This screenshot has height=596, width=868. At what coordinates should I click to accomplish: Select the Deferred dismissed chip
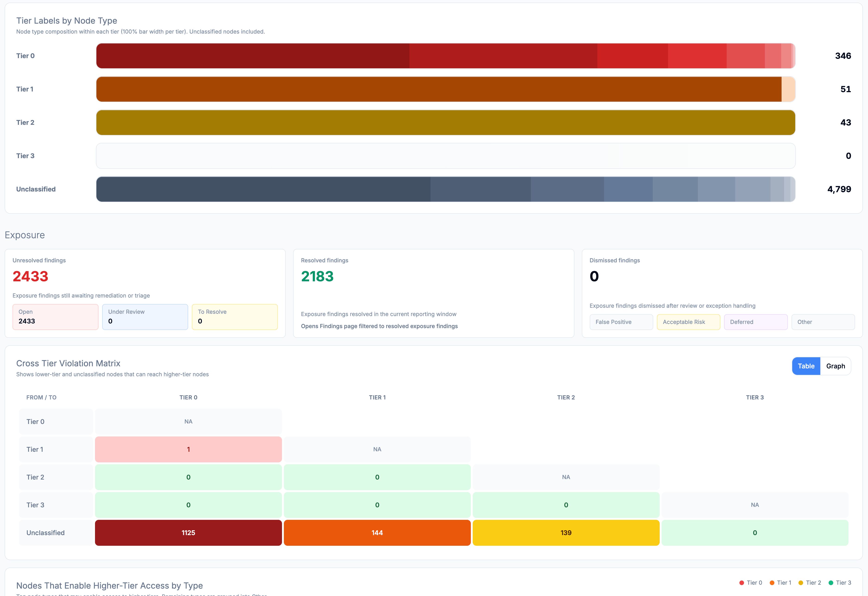[x=756, y=322]
